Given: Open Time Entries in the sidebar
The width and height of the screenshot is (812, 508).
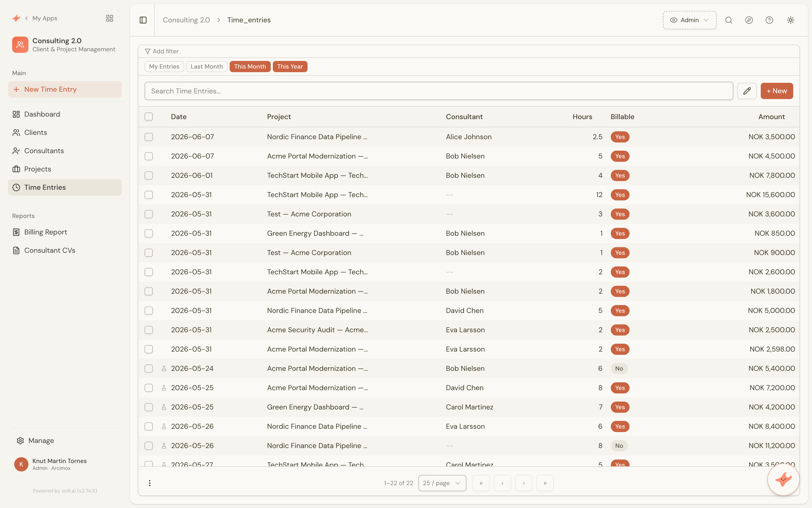Looking at the screenshot, I should pos(65,187).
